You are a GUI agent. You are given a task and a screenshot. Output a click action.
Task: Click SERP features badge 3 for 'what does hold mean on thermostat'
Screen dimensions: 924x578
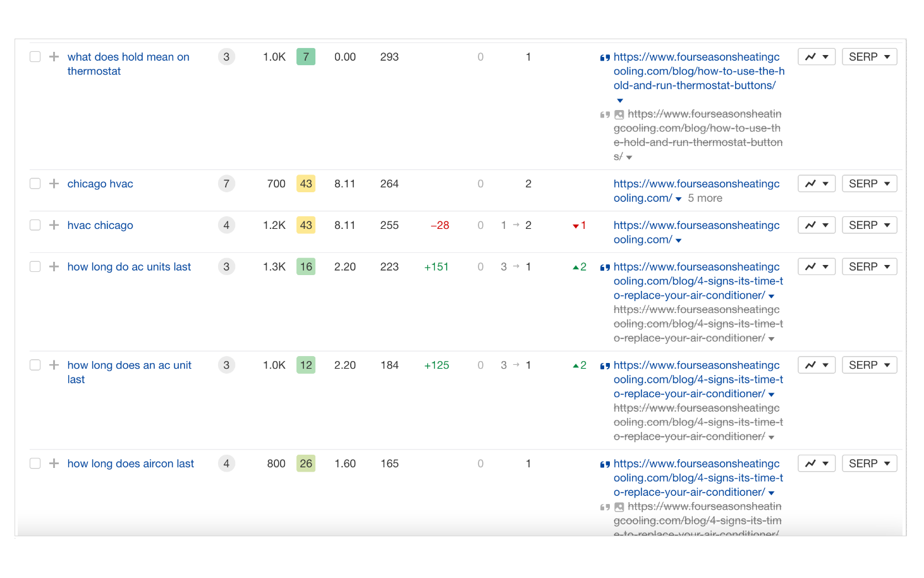point(226,57)
